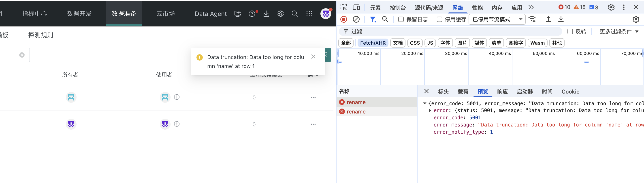Open 更多过滤条件 dropdown
This screenshot has width=644, height=183.
pos(619,31)
